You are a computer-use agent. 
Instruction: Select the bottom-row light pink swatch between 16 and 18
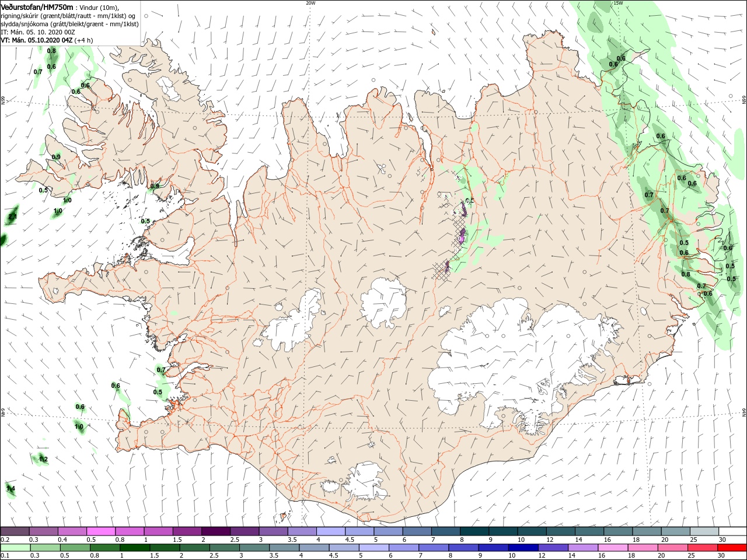(x=612, y=548)
